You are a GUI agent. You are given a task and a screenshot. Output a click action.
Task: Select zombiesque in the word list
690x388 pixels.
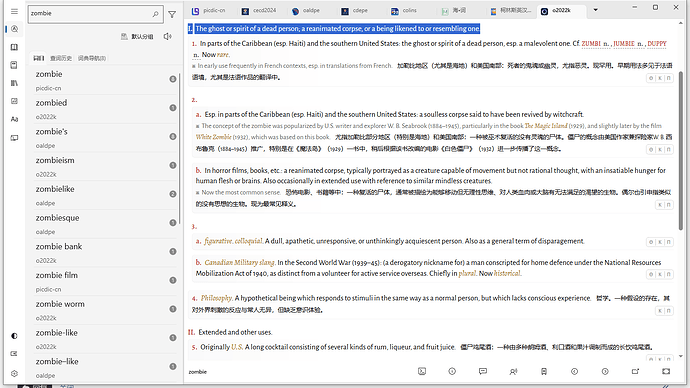pos(102,224)
